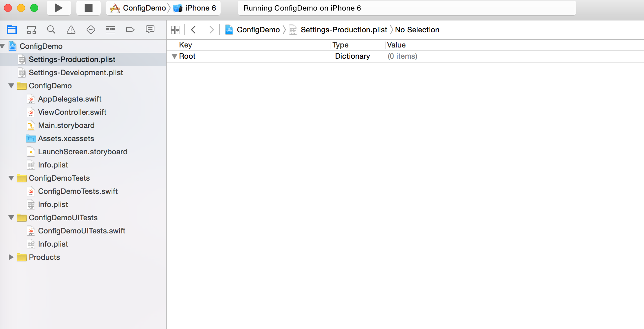Screen dimensions: 644x329
Task: Open the Report navigator
Action: 150,30
